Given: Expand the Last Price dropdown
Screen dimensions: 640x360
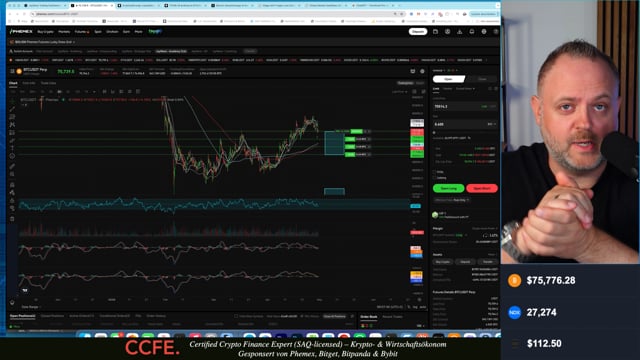Looking at the screenshot, I should [x=400, y=92].
